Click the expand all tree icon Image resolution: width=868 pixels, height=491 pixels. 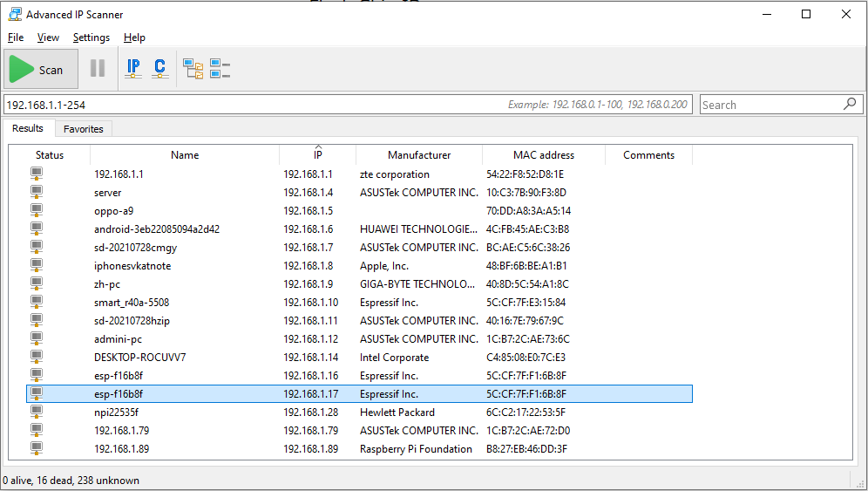193,69
